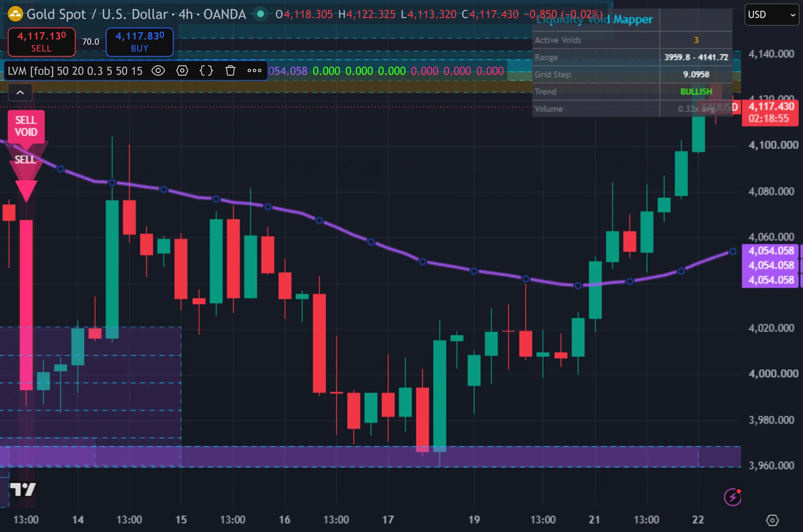803x532 pixels.
Task: Click the 4,080.000 price axis label
Action: (x=771, y=191)
